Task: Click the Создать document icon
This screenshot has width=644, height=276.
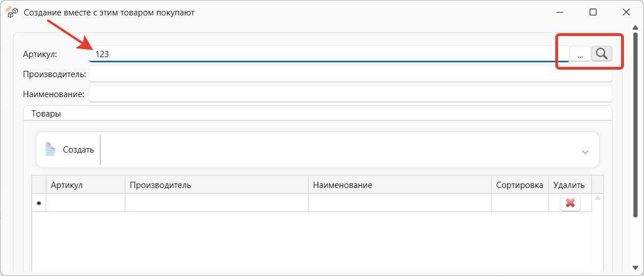Action: pyautogui.click(x=50, y=150)
